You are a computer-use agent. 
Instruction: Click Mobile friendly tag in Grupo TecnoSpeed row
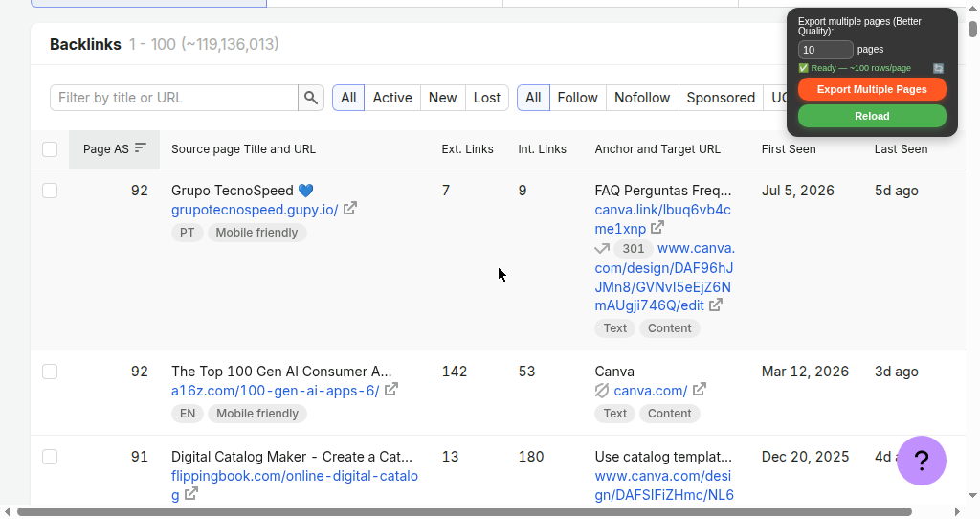pyautogui.click(x=256, y=233)
